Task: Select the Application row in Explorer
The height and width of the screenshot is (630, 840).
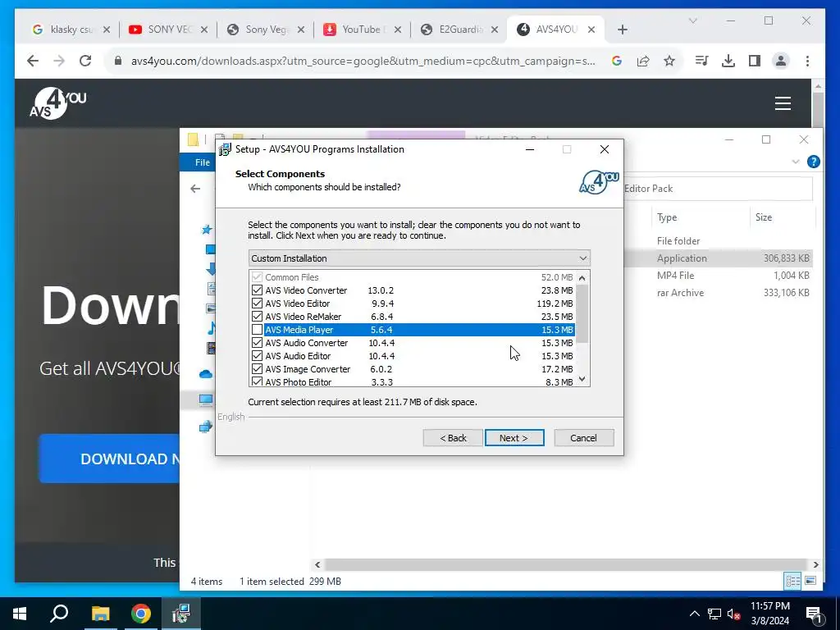Action: (719, 258)
